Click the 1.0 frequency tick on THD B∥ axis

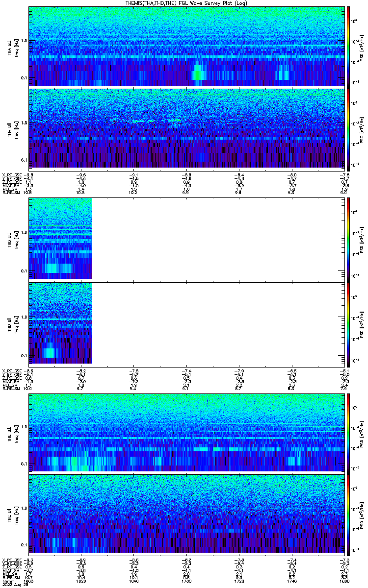pos(23,317)
